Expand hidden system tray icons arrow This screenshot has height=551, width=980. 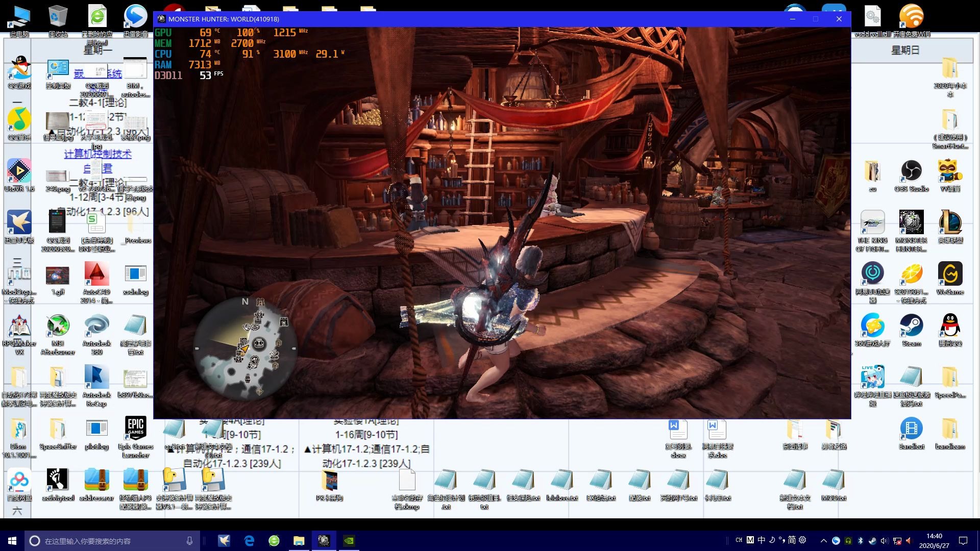[x=823, y=540]
